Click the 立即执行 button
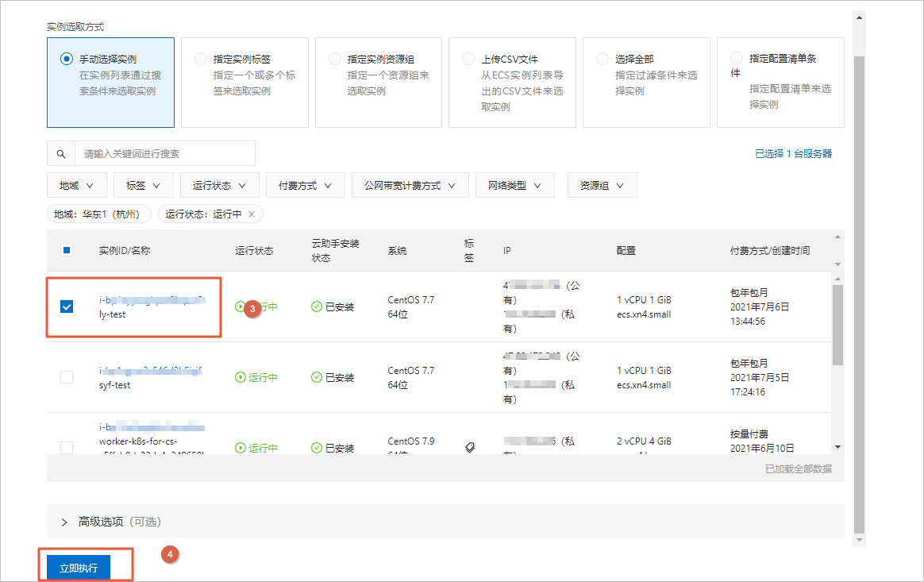 pos(79,568)
